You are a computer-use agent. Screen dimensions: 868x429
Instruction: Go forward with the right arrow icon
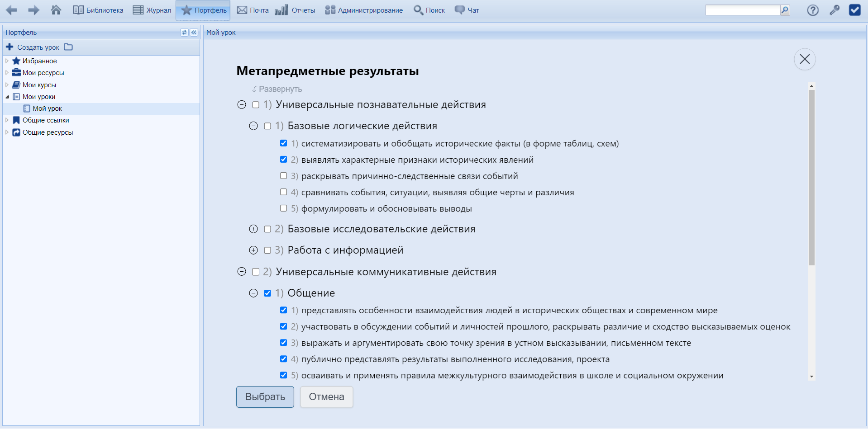pos(33,10)
